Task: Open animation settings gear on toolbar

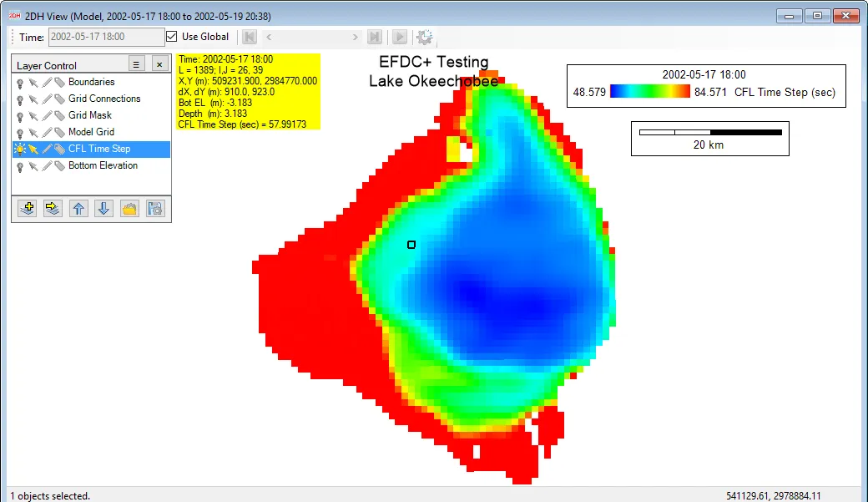Action: (425, 36)
